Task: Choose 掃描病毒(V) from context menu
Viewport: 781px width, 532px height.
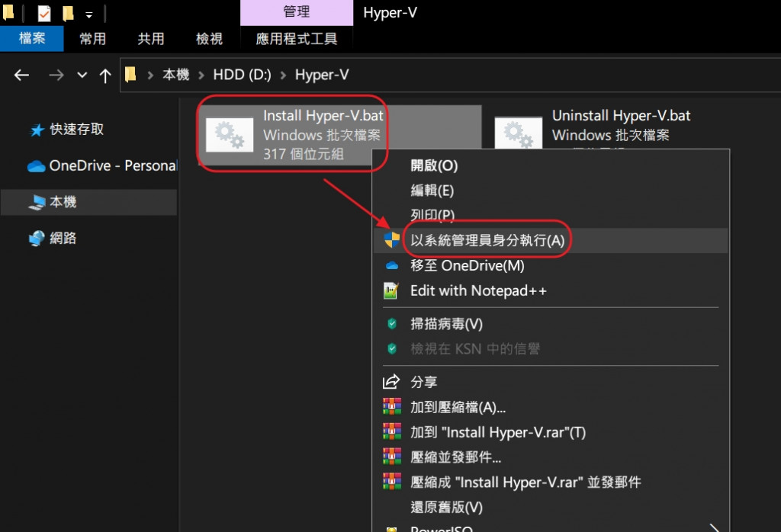Action: click(551, 324)
